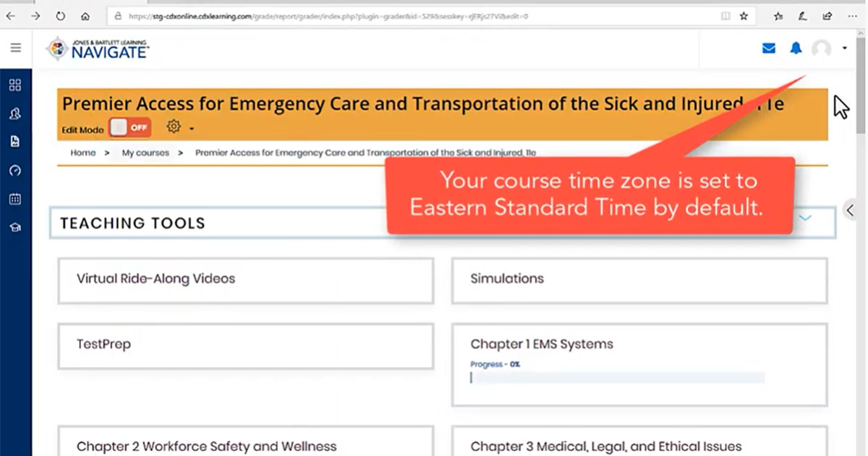Open notifications bell icon
Viewport: 868px width, 456px height.
coord(796,48)
